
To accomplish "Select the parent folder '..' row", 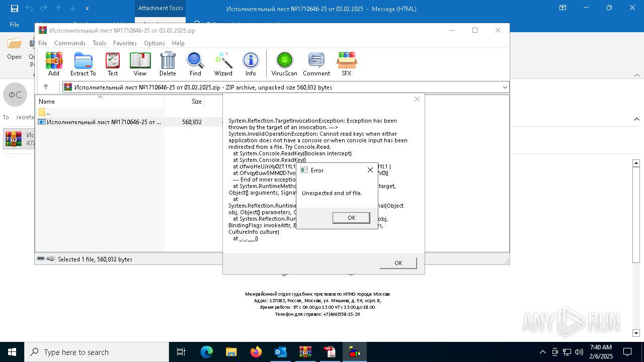I will (100, 112).
